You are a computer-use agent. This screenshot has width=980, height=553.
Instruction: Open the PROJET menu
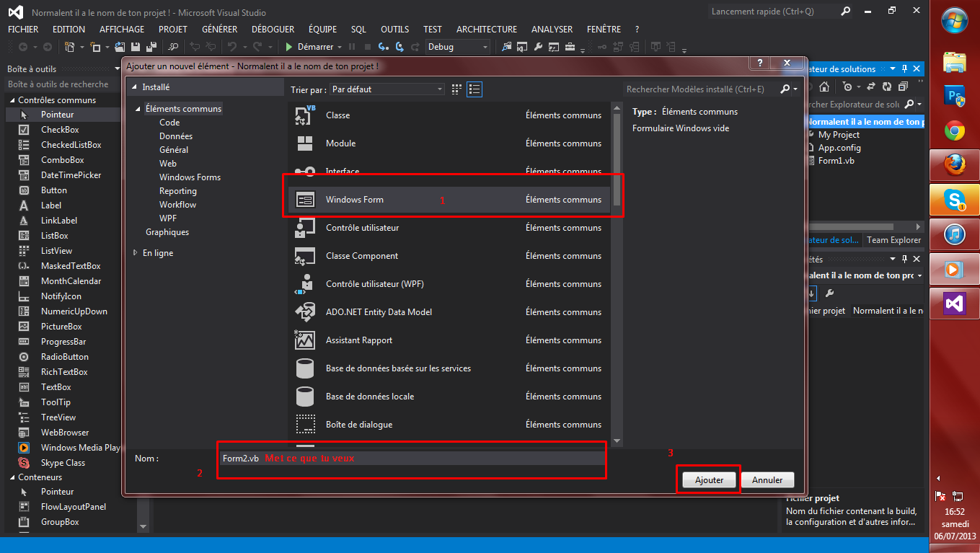(x=172, y=30)
